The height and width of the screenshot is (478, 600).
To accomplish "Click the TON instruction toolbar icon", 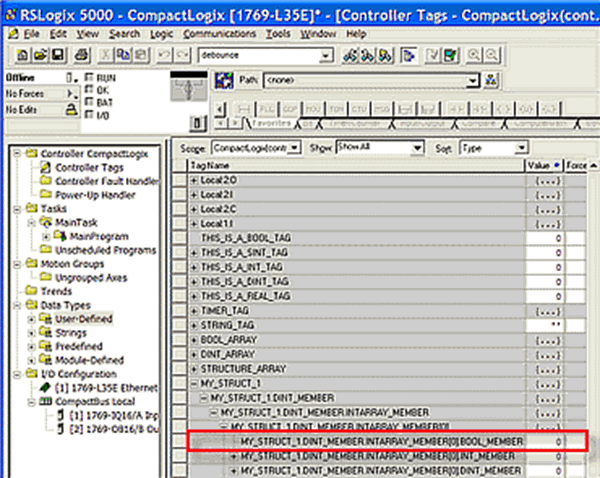I will 336,109.
